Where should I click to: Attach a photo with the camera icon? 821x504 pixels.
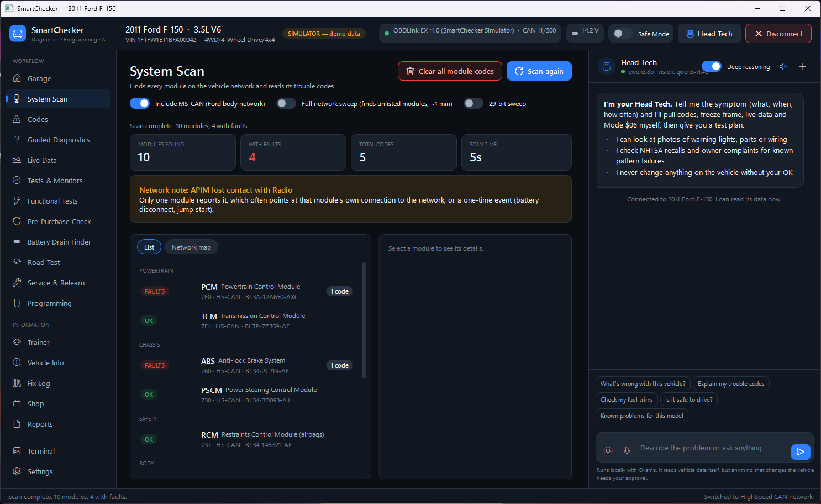[x=608, y=450]
